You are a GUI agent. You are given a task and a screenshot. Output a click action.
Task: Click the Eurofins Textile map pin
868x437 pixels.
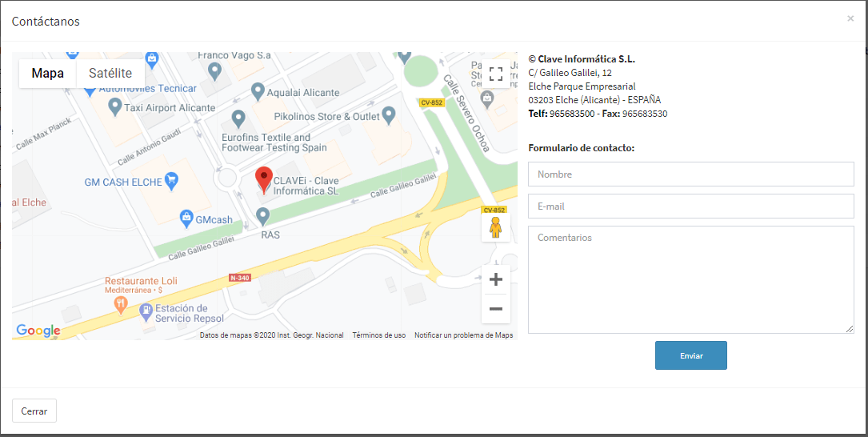tap(238, 118)
